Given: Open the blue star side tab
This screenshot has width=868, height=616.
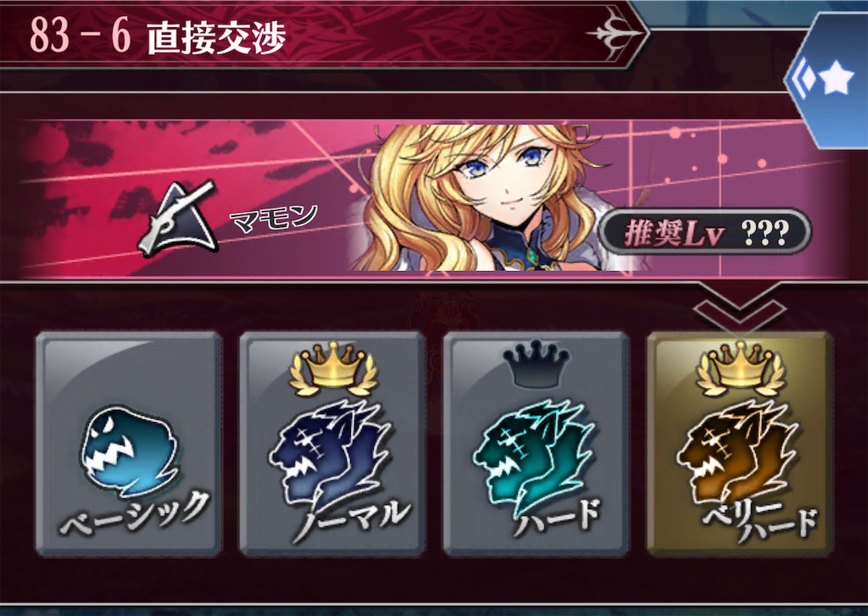Looking at the screenshot, I should (829, 80).
